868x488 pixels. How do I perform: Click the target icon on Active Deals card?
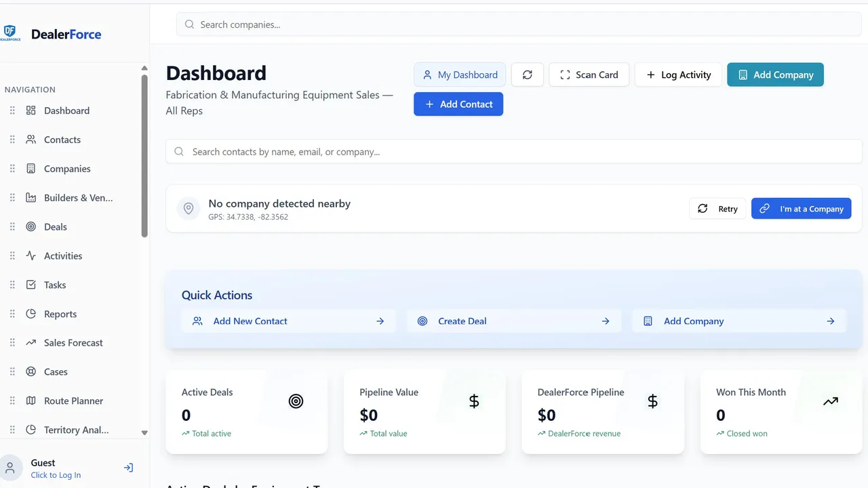tap(296, 401)
